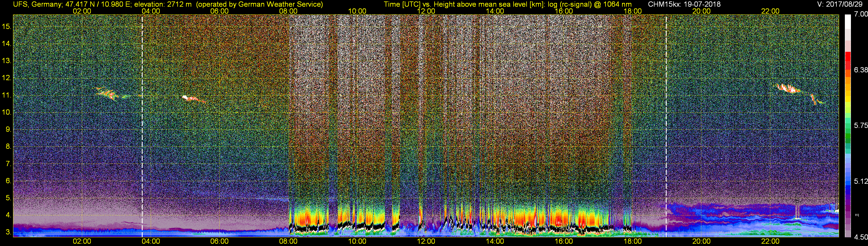Click the 08:00 label on bottom time axis
This screenshot has width=868, height=246.
pyautogui.click(x=288, y=241)
